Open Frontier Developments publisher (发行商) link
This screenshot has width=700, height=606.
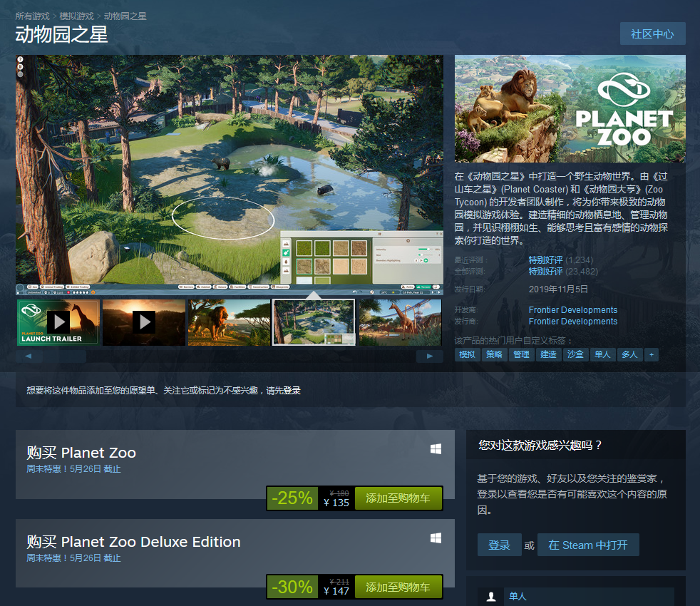[x=573, y=322]
